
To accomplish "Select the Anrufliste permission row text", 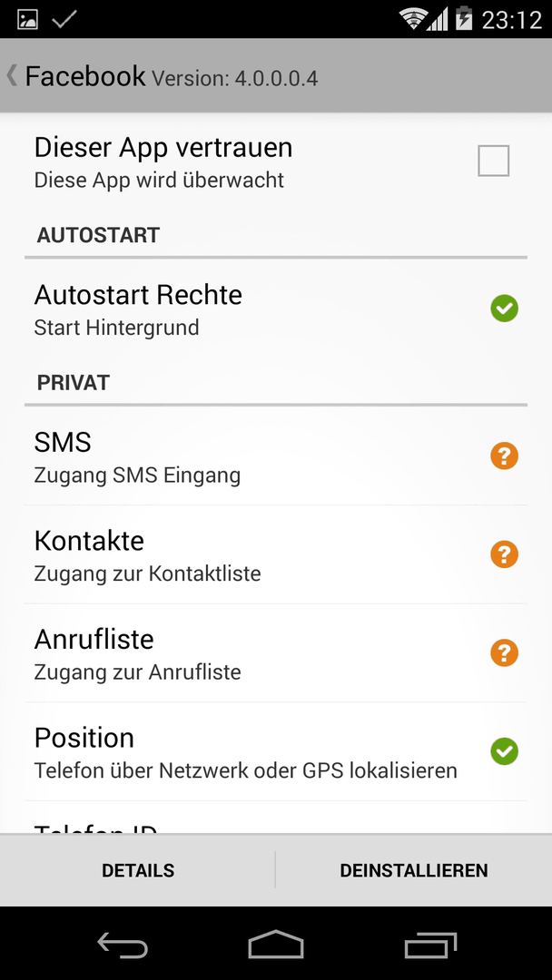I will [137, 653].
